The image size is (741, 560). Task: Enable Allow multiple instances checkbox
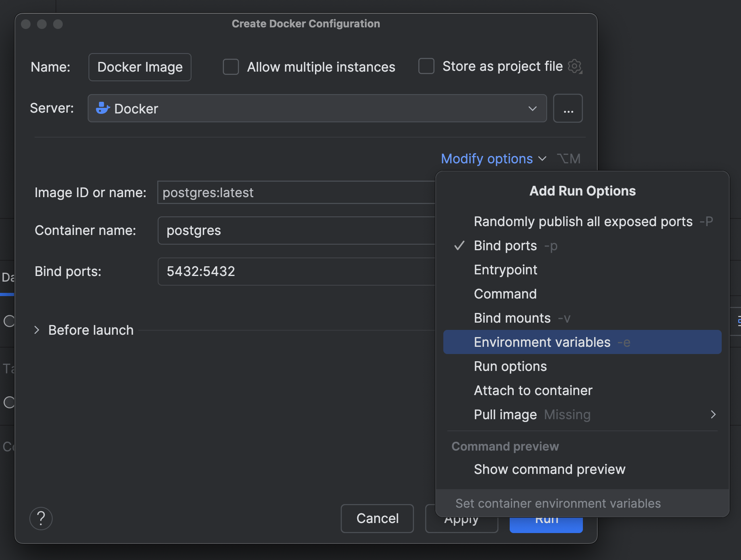coord(231,67)
